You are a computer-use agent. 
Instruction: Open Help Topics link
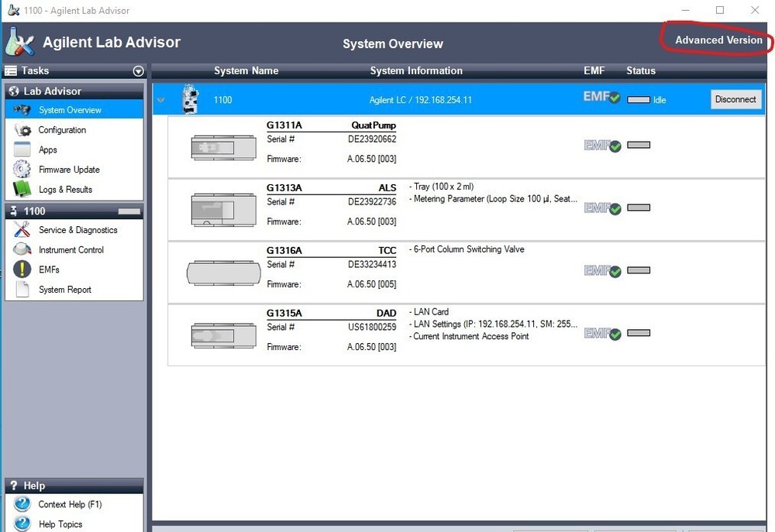[60, 524]
